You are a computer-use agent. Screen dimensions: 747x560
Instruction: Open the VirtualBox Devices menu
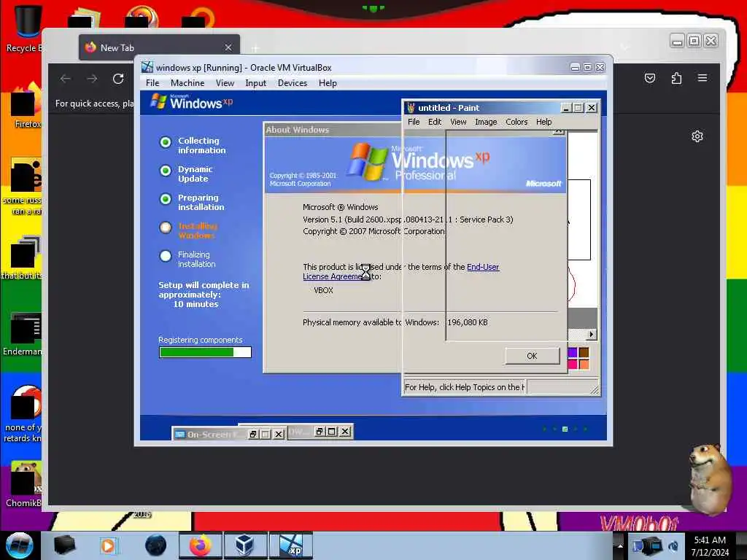[293, 83]
